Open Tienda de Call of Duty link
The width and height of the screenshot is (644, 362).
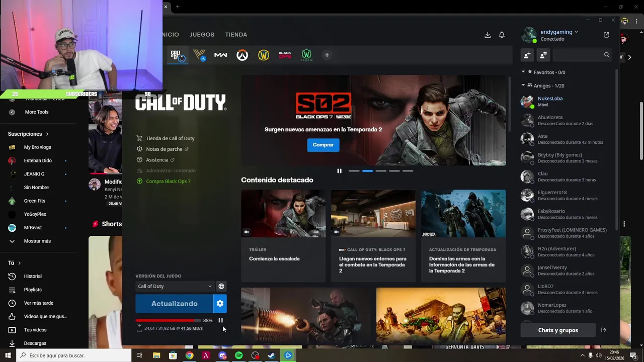coord(170,138)
